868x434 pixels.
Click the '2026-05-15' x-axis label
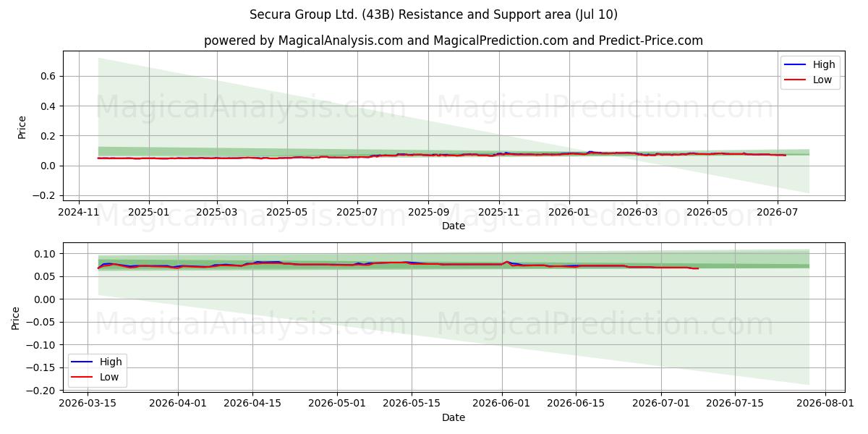[x=412, y=404]
